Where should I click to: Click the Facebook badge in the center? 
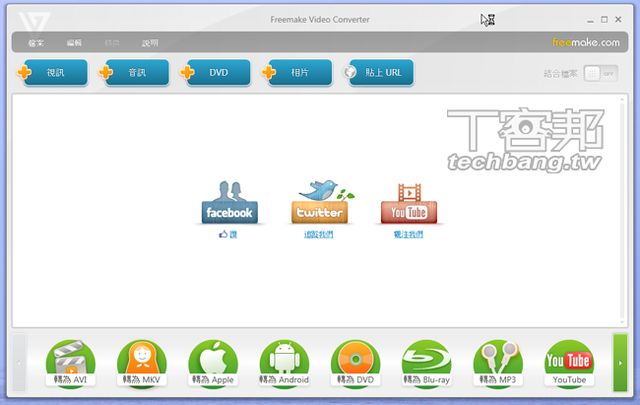(x=229, y=203)
